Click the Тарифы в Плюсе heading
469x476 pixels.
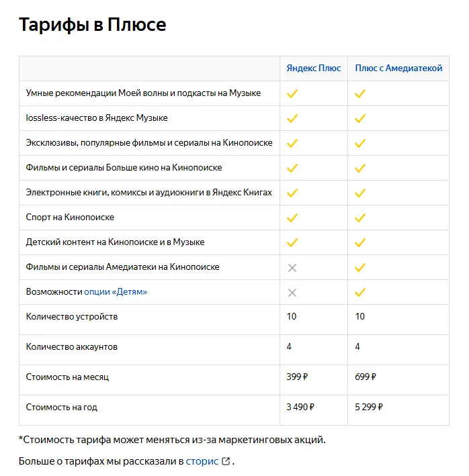(x=93, y=26)
